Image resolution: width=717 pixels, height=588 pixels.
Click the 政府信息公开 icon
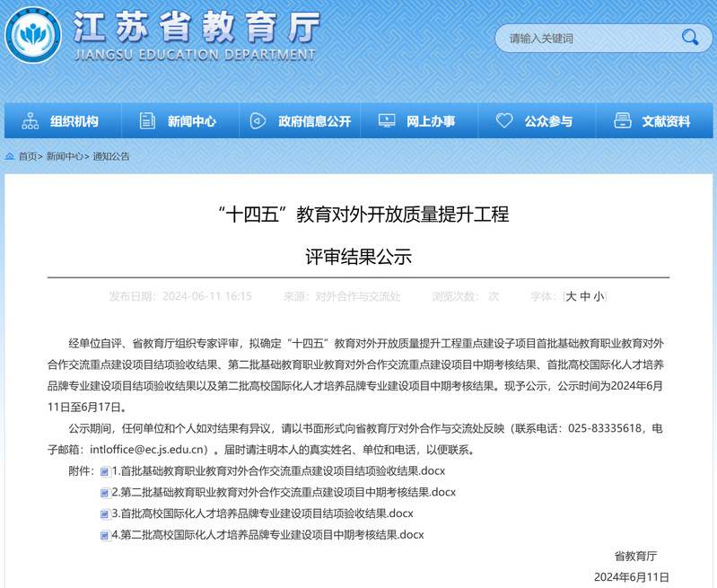tap(258, 121)
